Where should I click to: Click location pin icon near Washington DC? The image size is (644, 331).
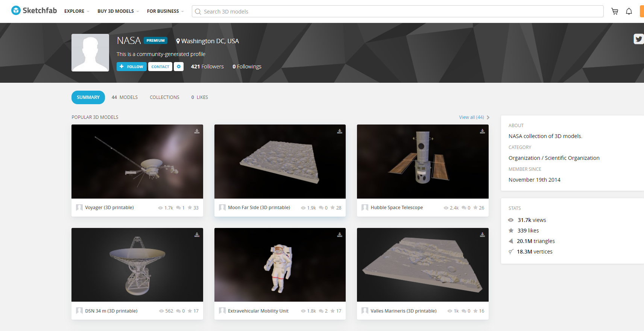click(178, 41)
